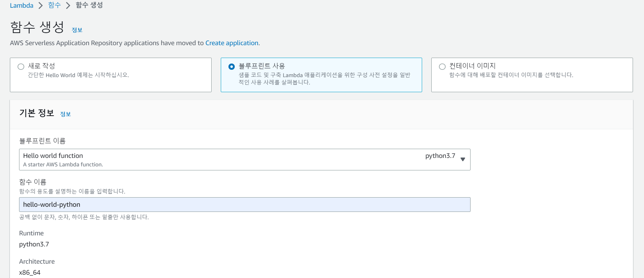Click the python3.7 Runtime value text
The height and width of the screenshot is (278, 644).
pyautogui.click(x=34, y=244)
